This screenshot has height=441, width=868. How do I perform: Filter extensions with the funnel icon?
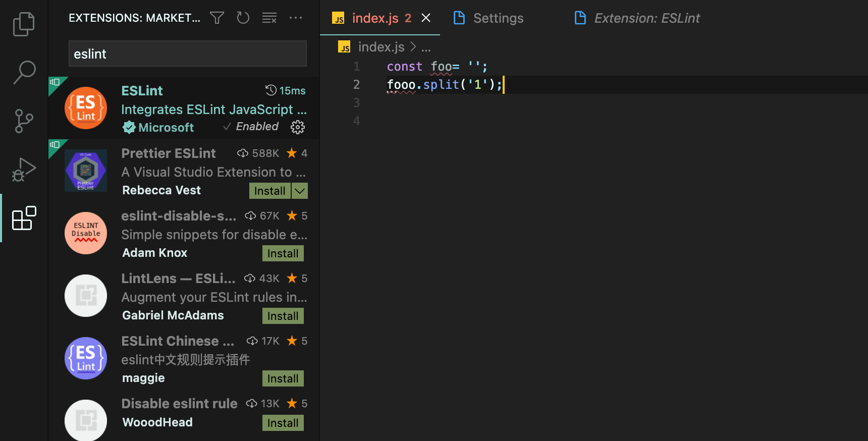217,18
